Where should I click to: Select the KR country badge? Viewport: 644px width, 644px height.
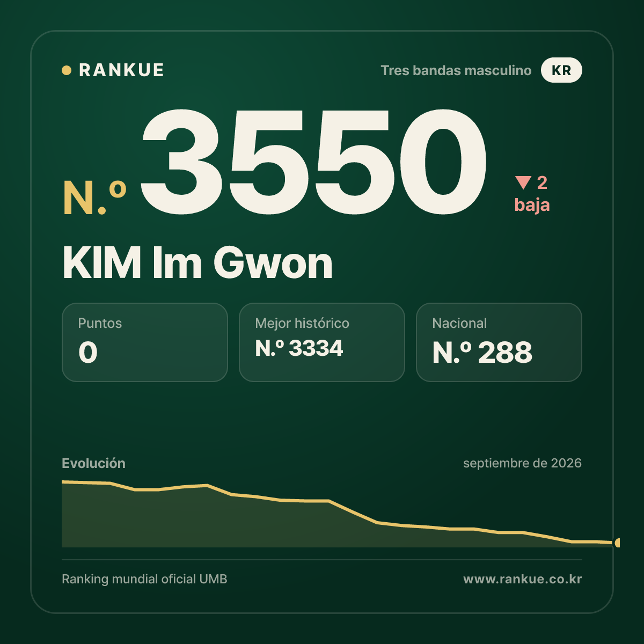click(x=561, y=70)
